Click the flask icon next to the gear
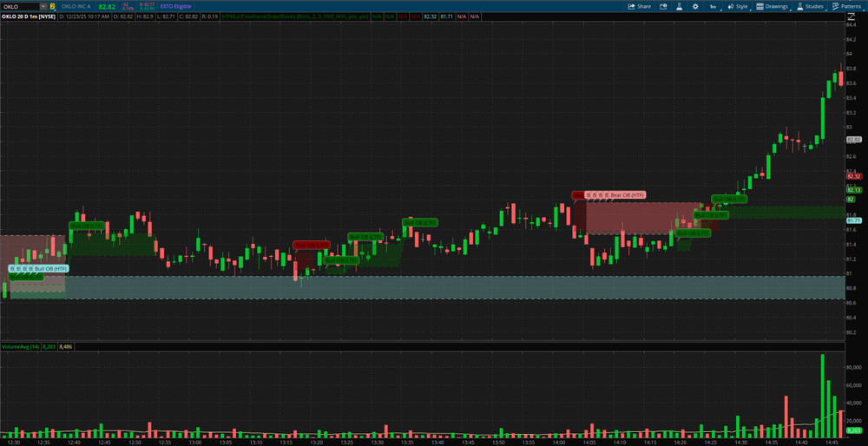 pyautogui.click(x=679, y=6)
